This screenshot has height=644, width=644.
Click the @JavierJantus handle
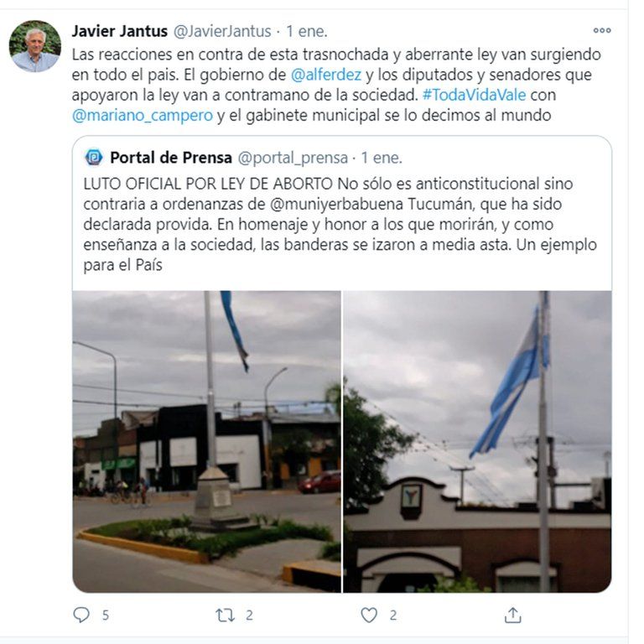coord(222,31)
